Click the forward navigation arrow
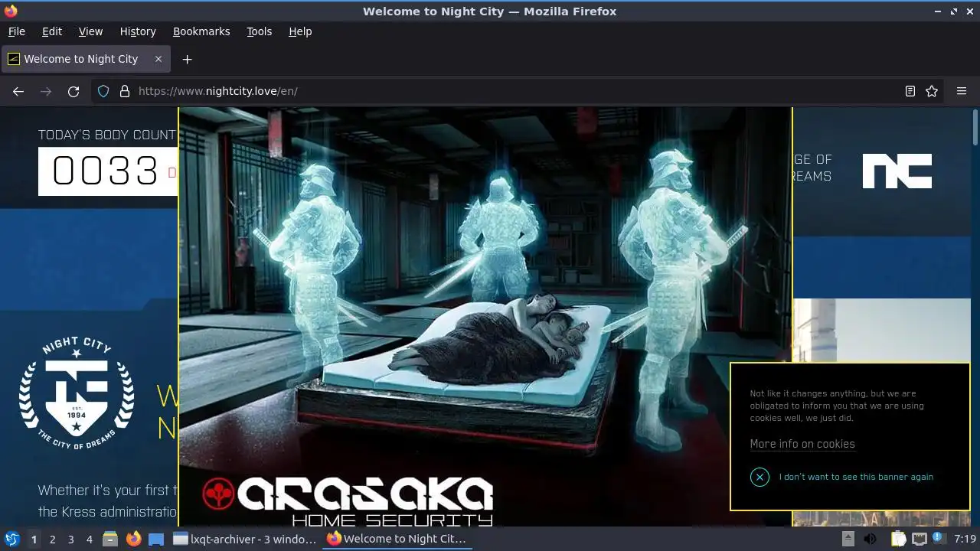Viewport: 980px width, 551px height. tap(46, 91)
